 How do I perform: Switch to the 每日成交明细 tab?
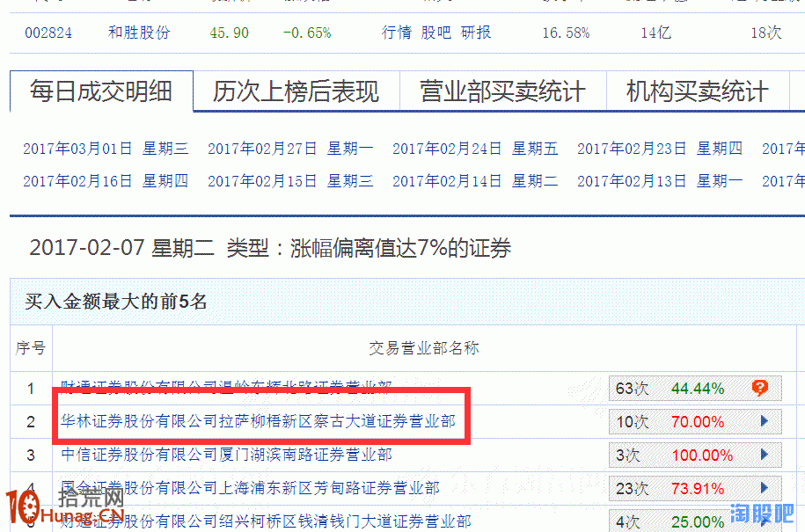102,91
